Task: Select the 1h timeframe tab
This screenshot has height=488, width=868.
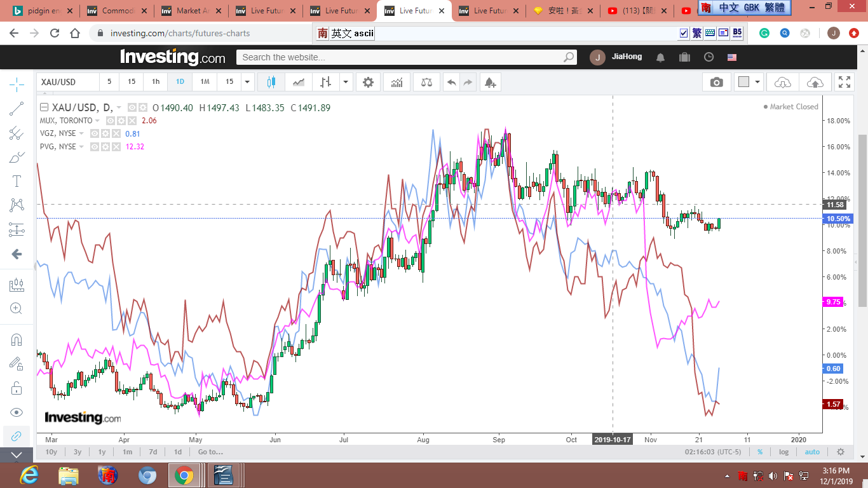Action: pyautogui.click(x=156, y=82)
